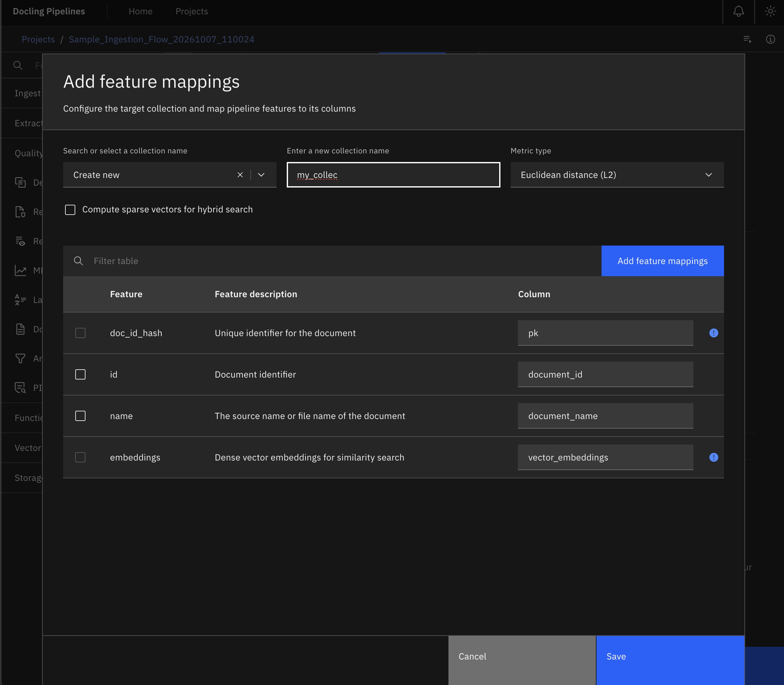Screen dimensions: 784x685
Task: Click the PII search sidebar icon
Action: pyautogui.click(x=20, y=387)
